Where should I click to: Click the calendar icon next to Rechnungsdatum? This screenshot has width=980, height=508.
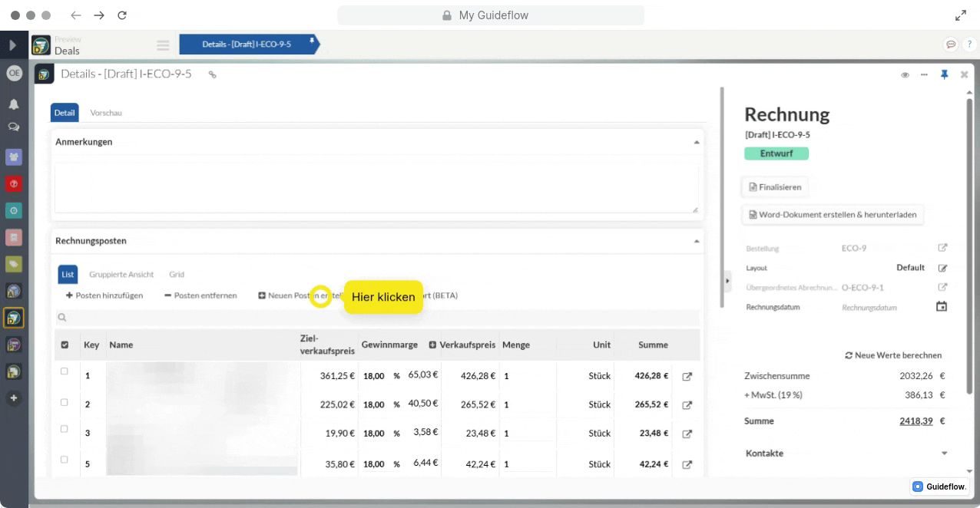(x=942, y=307)
